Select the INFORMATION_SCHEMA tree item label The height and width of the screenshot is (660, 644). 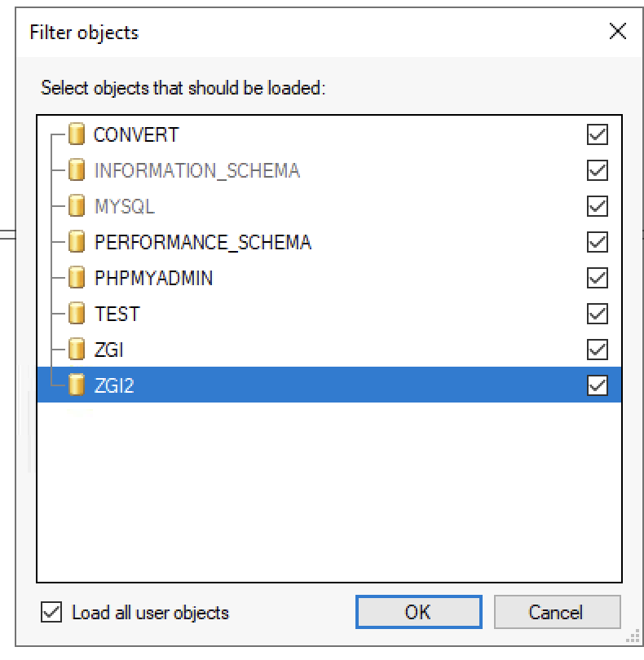point(197,170)
